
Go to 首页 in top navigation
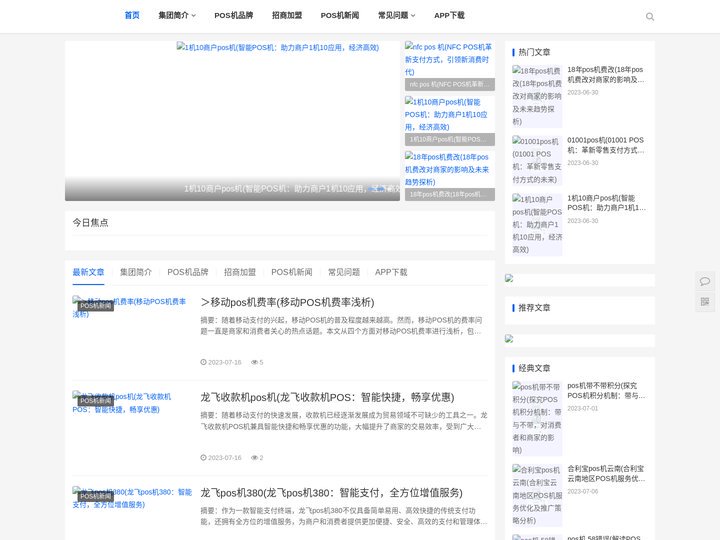[132, 15]
